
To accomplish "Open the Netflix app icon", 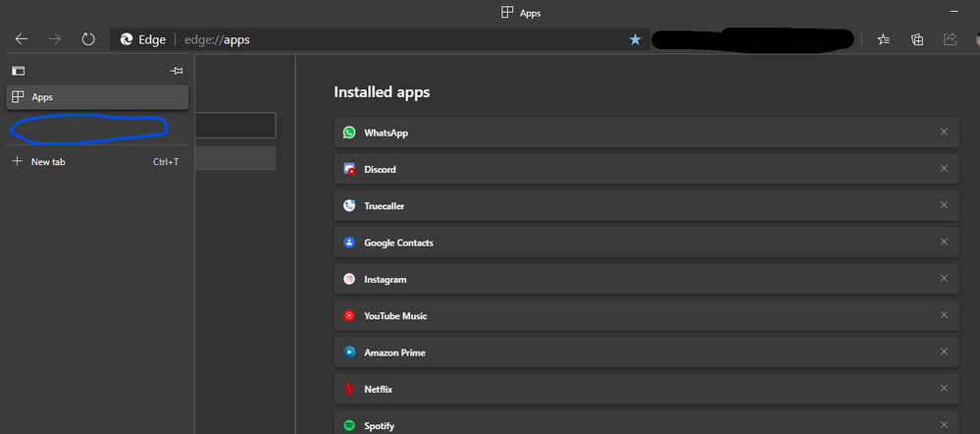I will (349, 389).
